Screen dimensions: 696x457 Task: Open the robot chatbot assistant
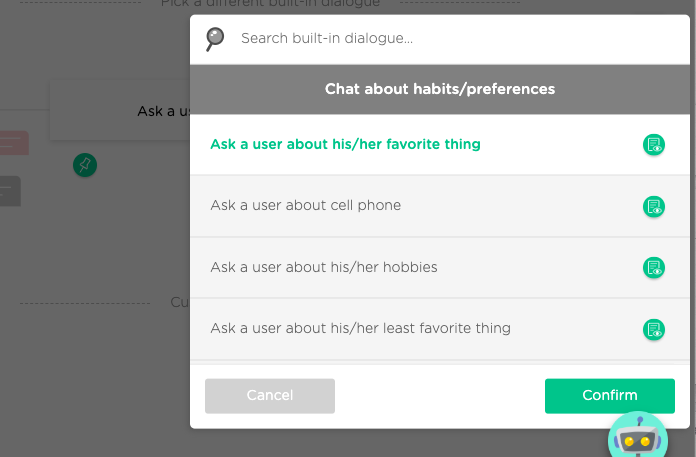tap(638, 437)
